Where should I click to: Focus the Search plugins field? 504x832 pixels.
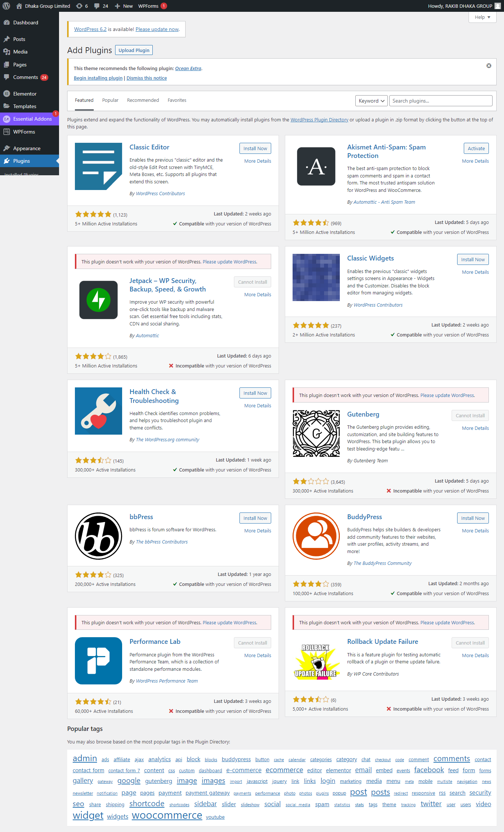[x=441, y=101]
